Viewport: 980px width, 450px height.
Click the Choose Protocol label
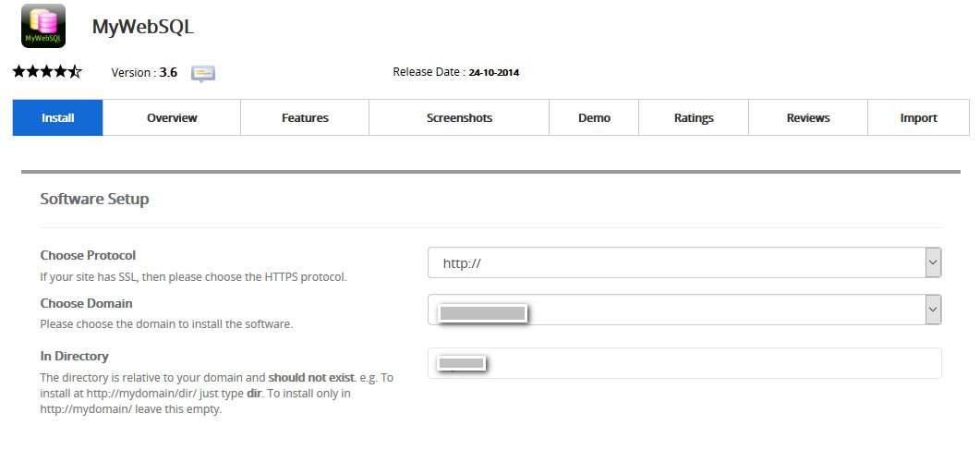click(88, 256)
